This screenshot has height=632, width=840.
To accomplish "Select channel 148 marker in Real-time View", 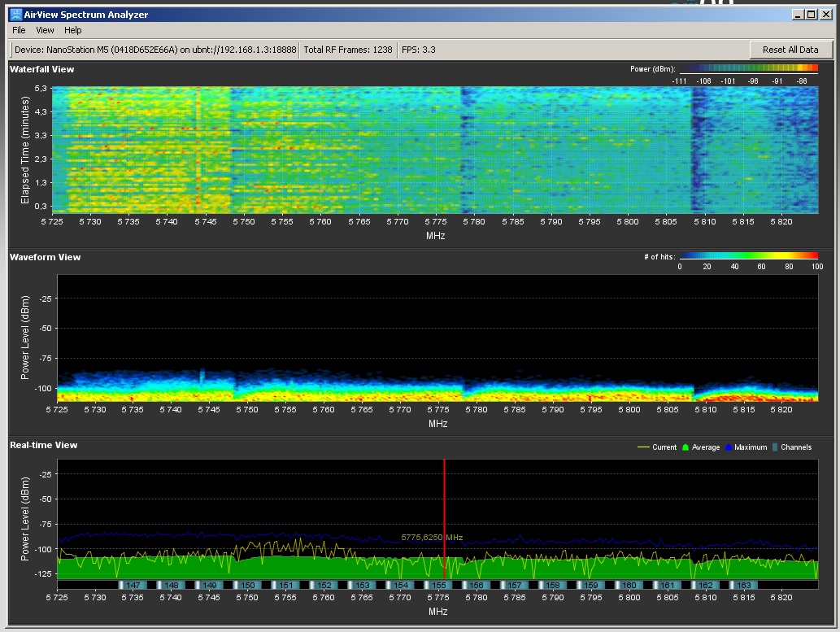I will [171, 586].
